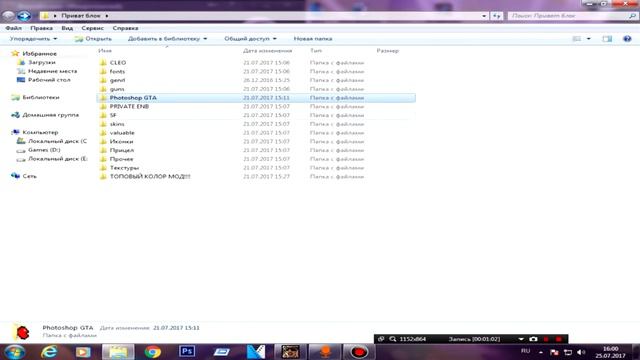Click the taskbar clock showing 16:00

coord(610,352)
